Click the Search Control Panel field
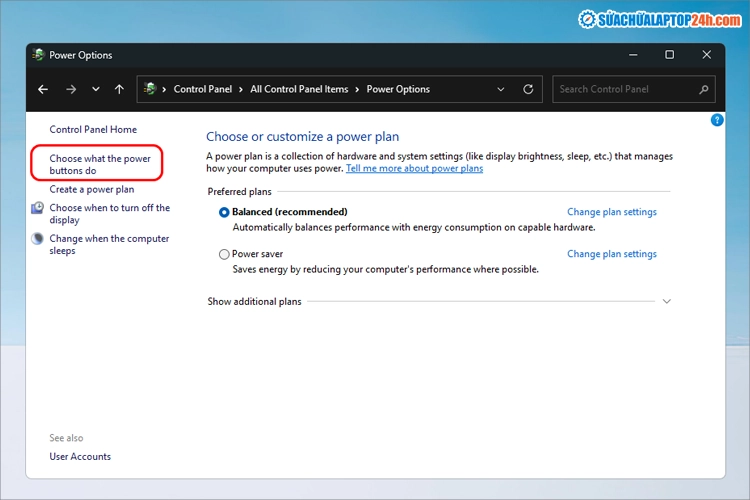 pyautogui.click(x=625, y=89)
